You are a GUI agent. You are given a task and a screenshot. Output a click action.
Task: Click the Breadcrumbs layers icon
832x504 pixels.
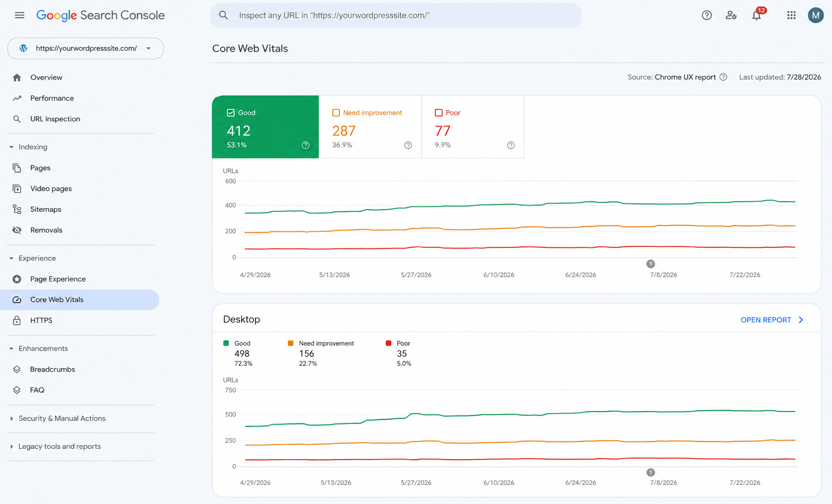pos(17,369)
